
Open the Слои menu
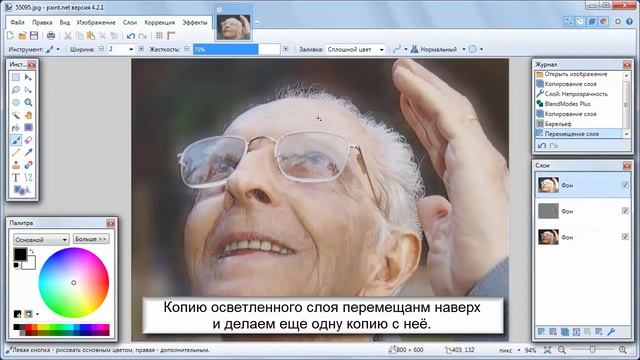click(129, 22)
